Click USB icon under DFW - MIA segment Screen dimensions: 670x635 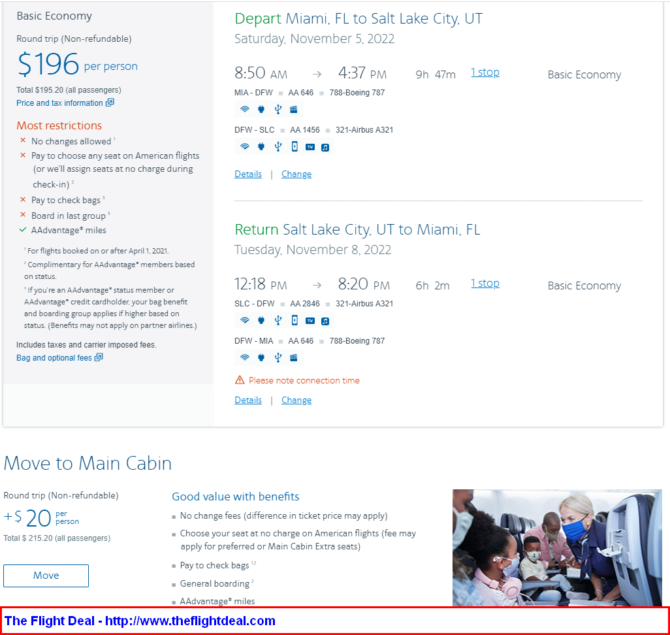(x=278, y=357)
